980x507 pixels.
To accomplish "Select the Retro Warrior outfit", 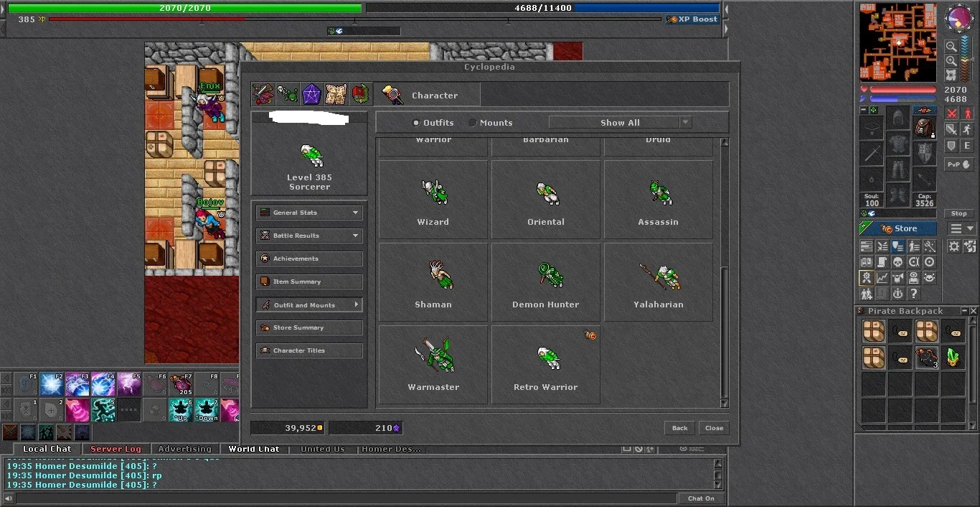I will point(546,365).
